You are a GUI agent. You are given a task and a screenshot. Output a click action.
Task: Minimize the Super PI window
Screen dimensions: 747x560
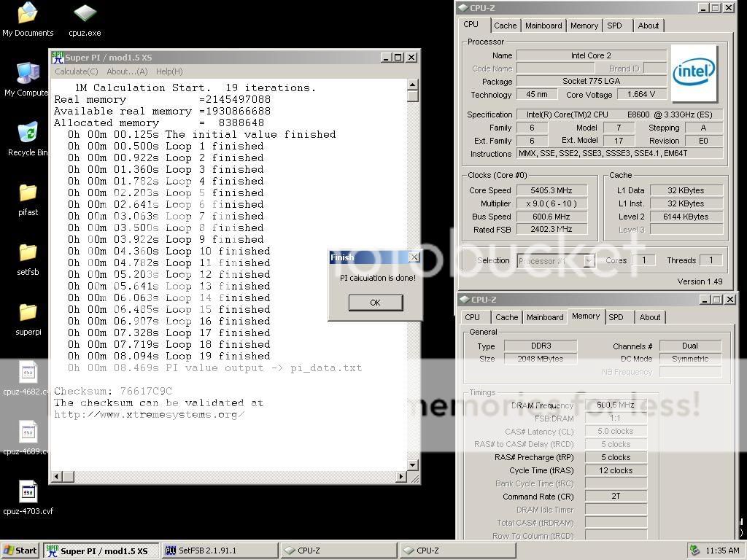(x=387, y=58)
